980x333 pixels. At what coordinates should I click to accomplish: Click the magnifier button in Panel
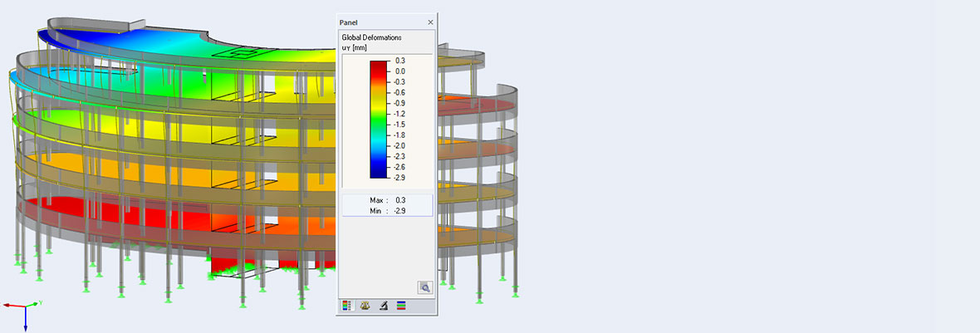[424, 287]
